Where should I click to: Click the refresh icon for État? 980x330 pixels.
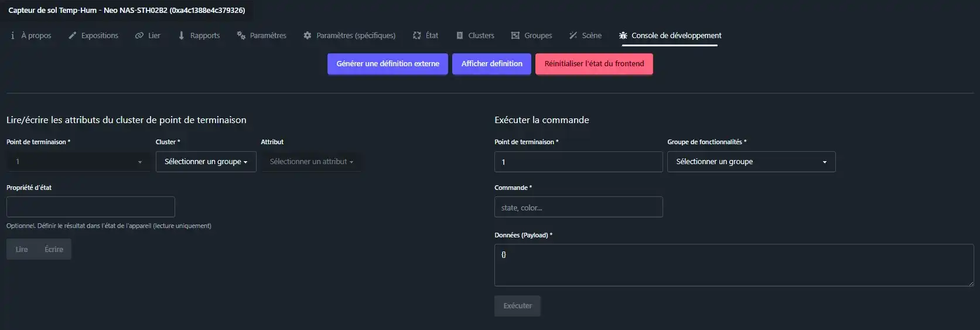[x=417, y=36]
